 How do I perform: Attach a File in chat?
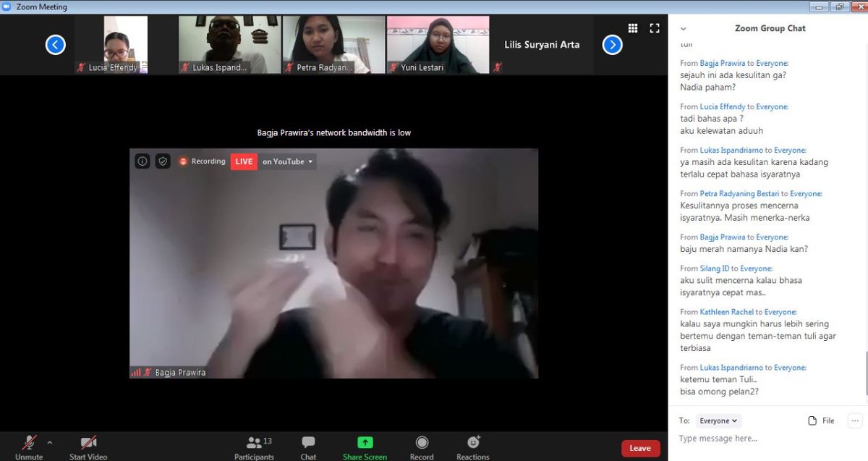(x=821, y=420)
